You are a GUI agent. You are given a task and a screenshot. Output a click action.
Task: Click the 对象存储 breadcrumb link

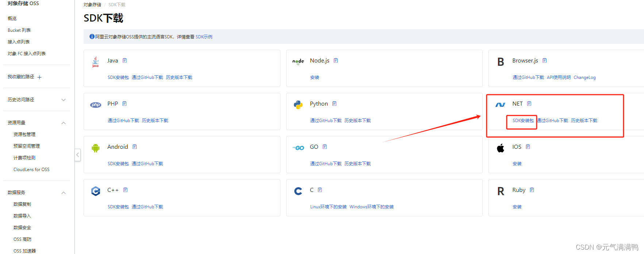tap(92, 5)
